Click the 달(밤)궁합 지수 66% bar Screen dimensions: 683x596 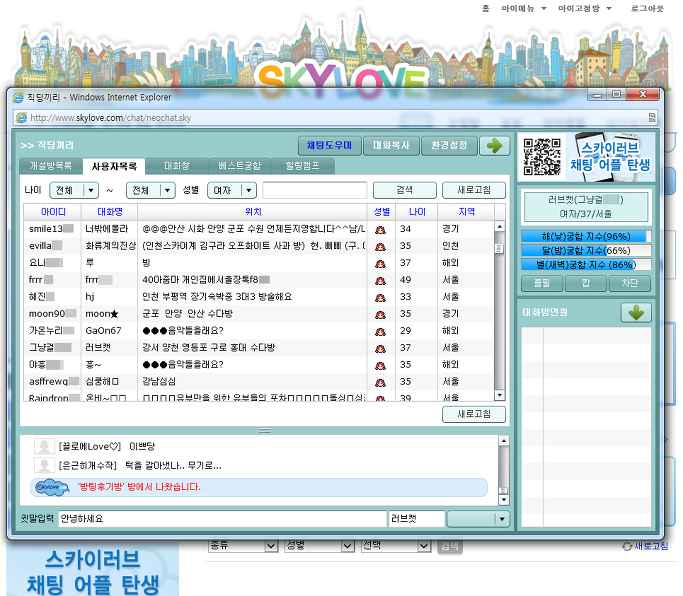[x=586, y=251]
